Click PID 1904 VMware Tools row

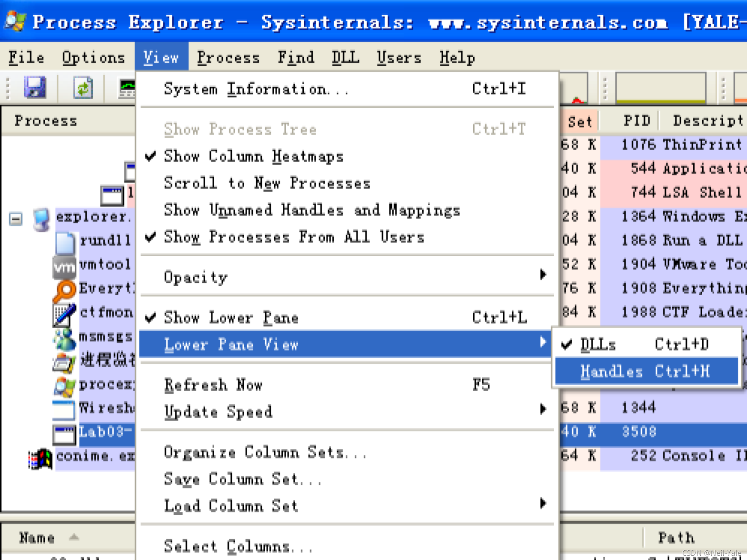pos(653,264)
